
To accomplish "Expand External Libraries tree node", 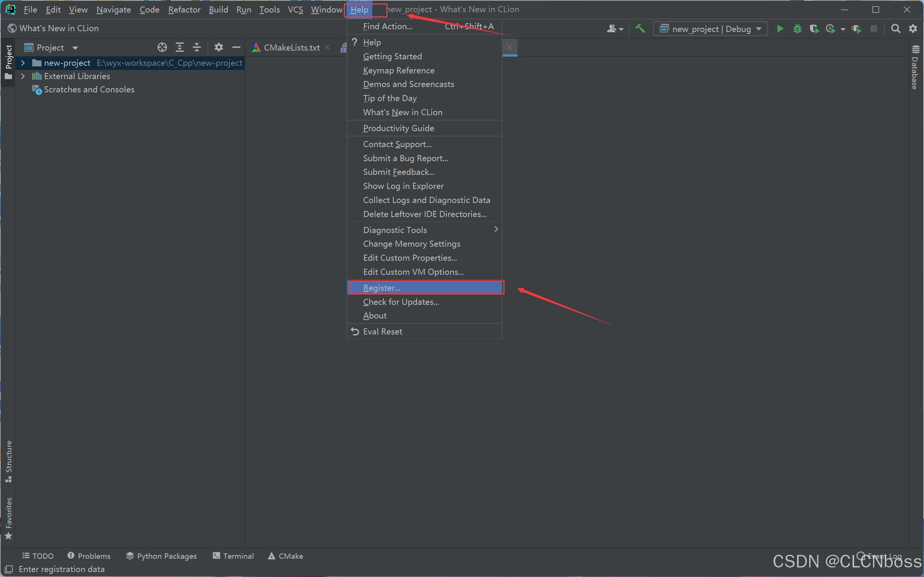I will point(23,76).
